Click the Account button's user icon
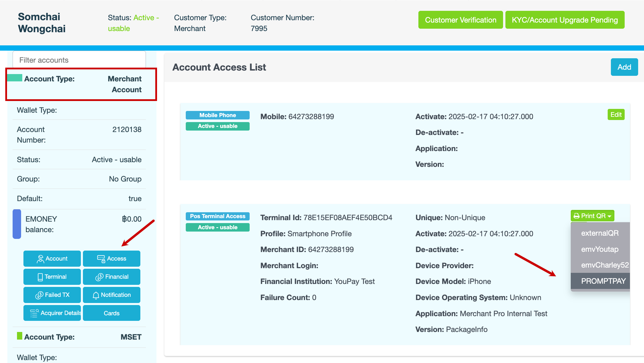 click(40, 259)
